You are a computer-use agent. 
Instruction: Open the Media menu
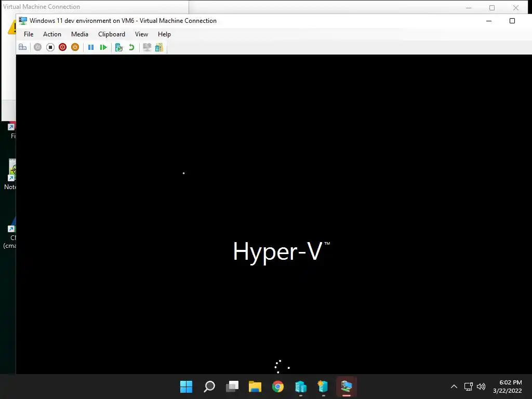point(79,34)
